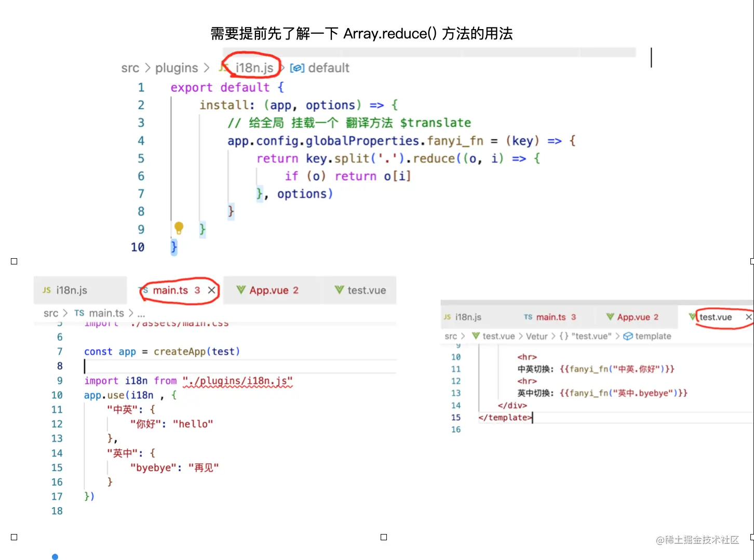
Task: Click the "./plugins/i18n.js" import path
Action: (238, 381)
